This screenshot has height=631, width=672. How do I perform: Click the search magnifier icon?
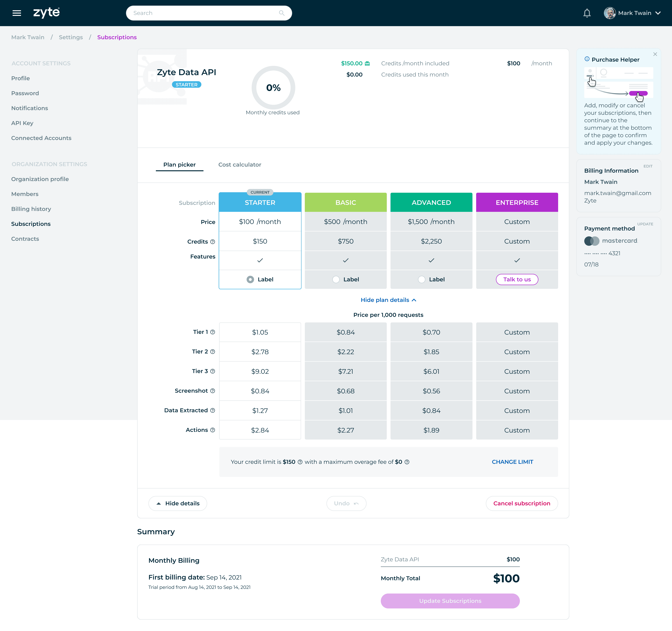pyautogui.click(x=282, y=13)
